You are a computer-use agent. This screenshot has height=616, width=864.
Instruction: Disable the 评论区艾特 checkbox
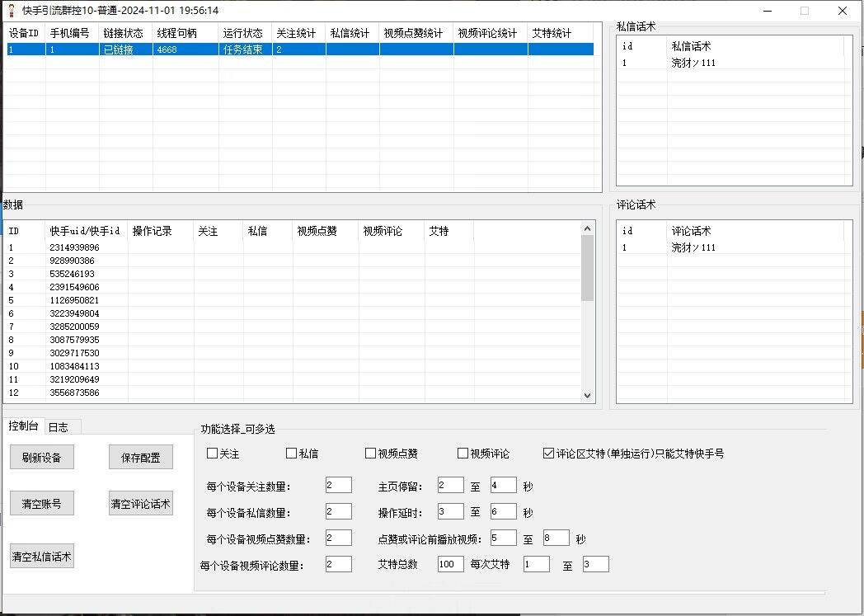coord(549,452)
